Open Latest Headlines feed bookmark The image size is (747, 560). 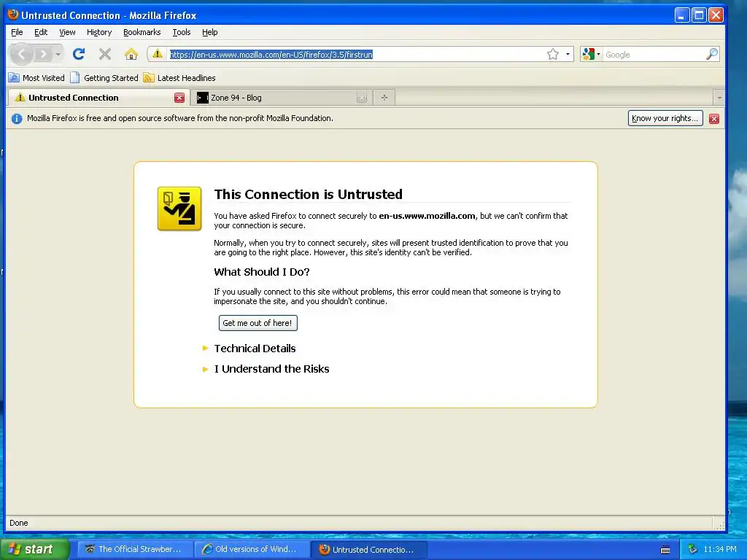coord(179,77)
